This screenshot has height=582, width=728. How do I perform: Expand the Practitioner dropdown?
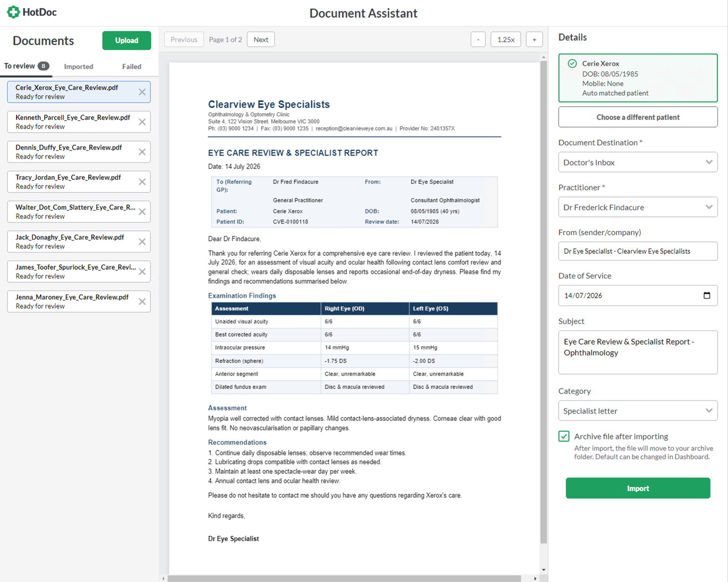click(638, 207)
